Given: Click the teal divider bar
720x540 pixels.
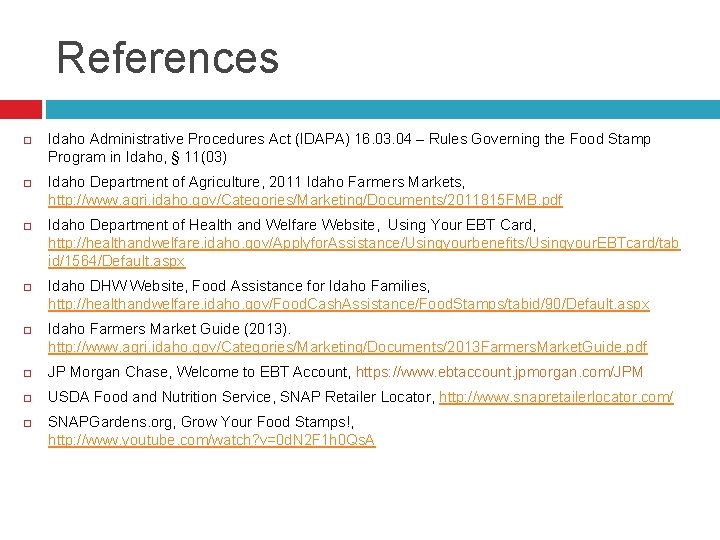Looking at the screenshot, I should tap(383, 109).
